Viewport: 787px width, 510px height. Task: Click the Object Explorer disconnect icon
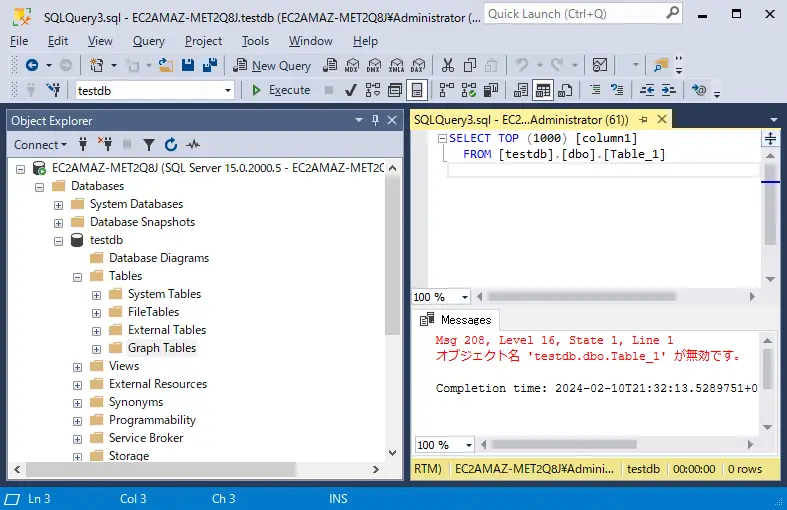105,145
